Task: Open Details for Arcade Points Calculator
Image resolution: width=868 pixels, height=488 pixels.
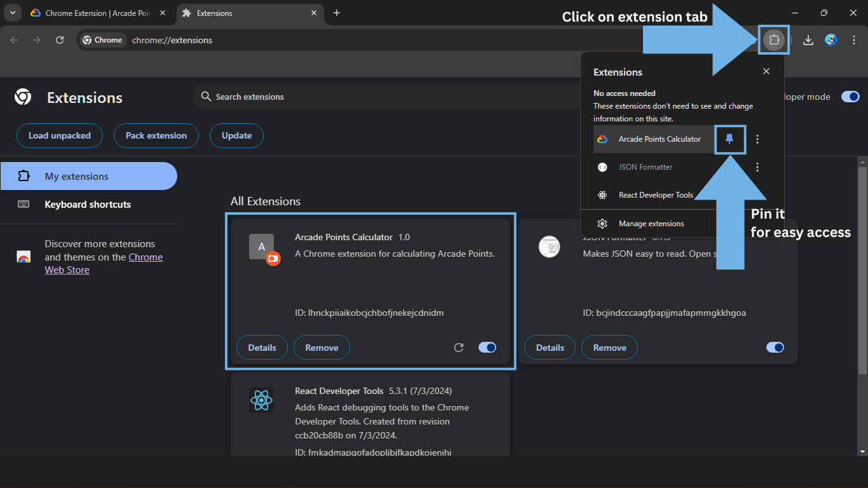Action: tap(262, 348)
